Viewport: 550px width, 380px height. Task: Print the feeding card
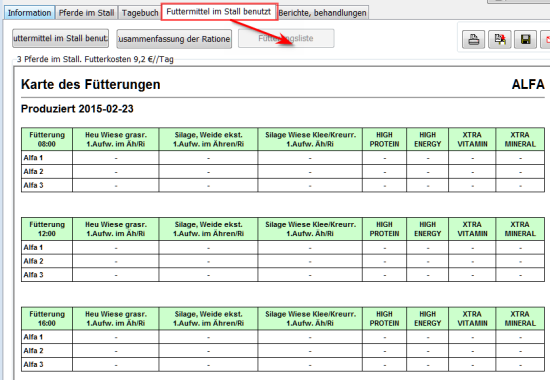(x=474, y=39)
